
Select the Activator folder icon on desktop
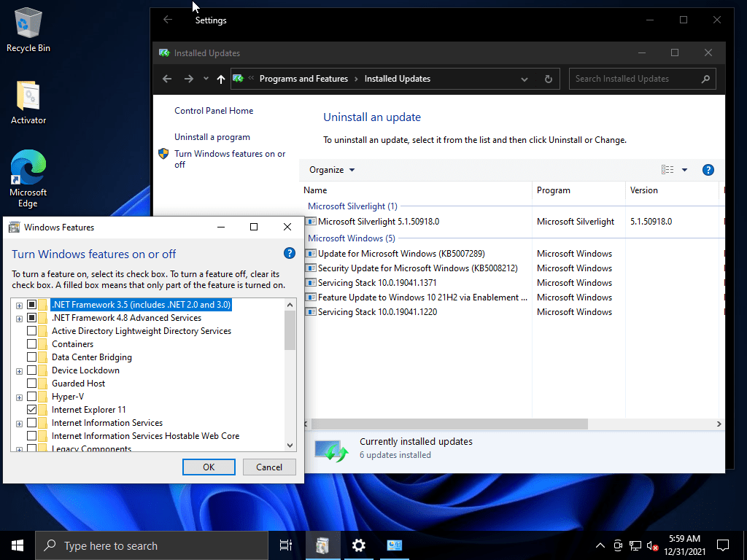(x=28, y=102)
